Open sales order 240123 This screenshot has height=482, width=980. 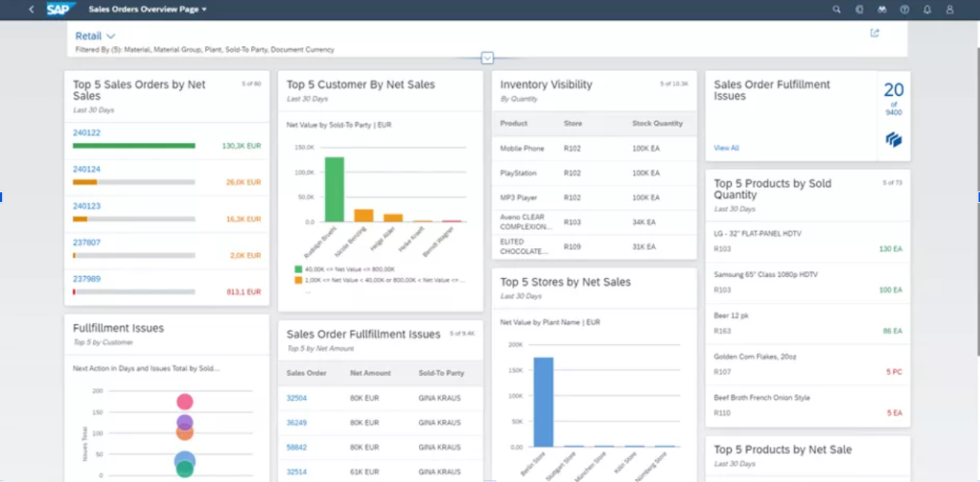point(86,206)
